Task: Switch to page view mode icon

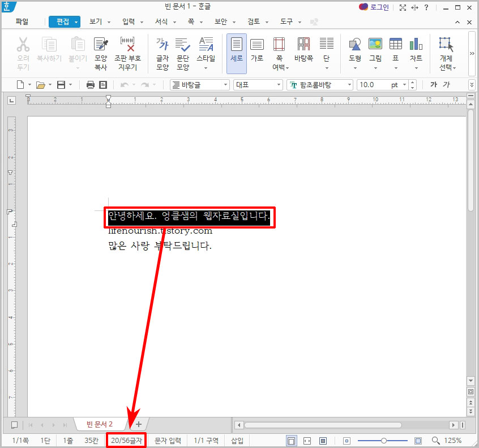Action: coord(292,441)
